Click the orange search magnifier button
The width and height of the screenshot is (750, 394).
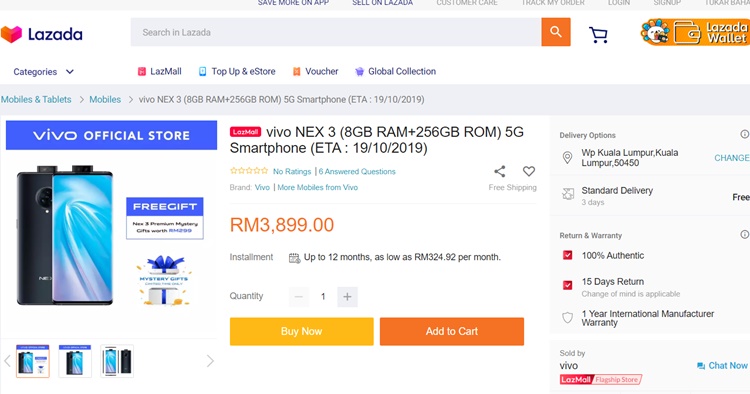tap(555, 32)
